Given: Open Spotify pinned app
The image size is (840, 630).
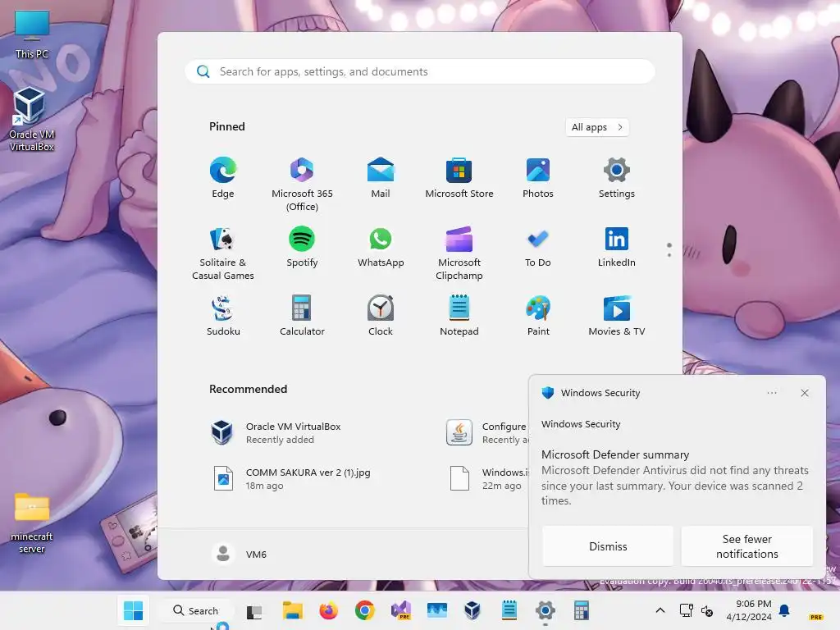Looking at the screenshot, I should click(x=302, y=247).
